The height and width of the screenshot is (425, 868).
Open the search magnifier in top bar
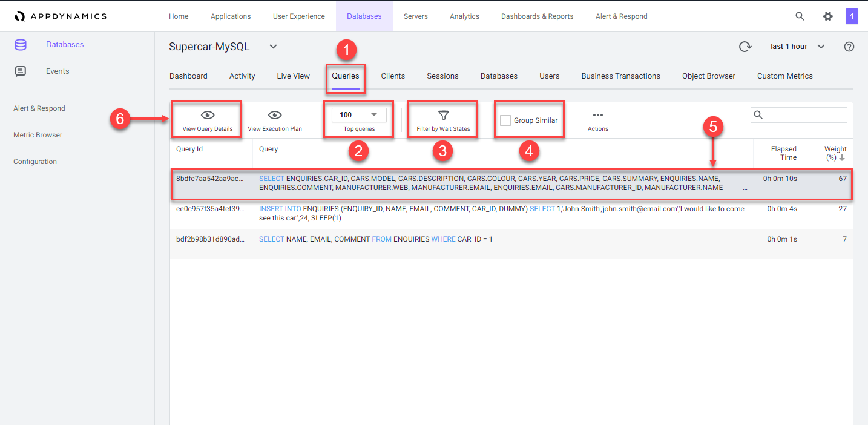[800, 16]
